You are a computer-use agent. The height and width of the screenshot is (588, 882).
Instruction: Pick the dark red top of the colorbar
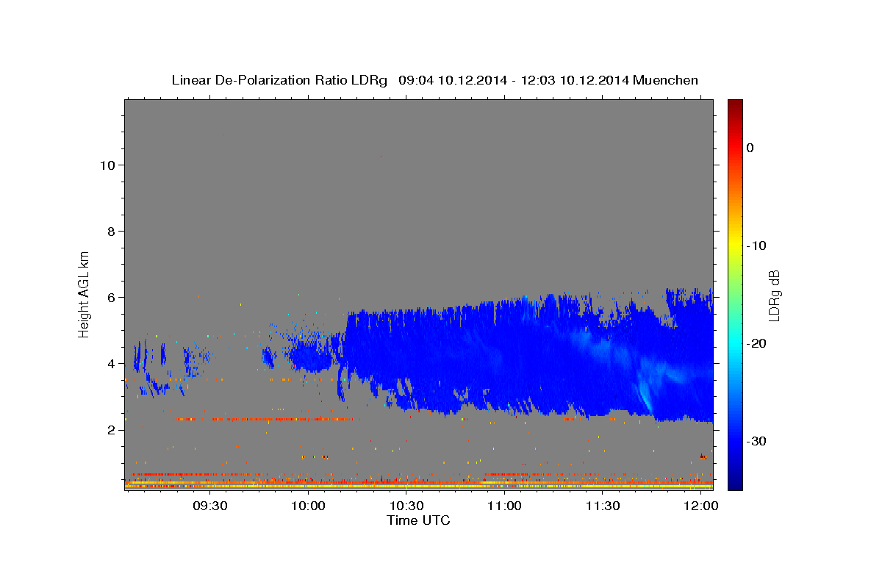[x=735, y=104]
